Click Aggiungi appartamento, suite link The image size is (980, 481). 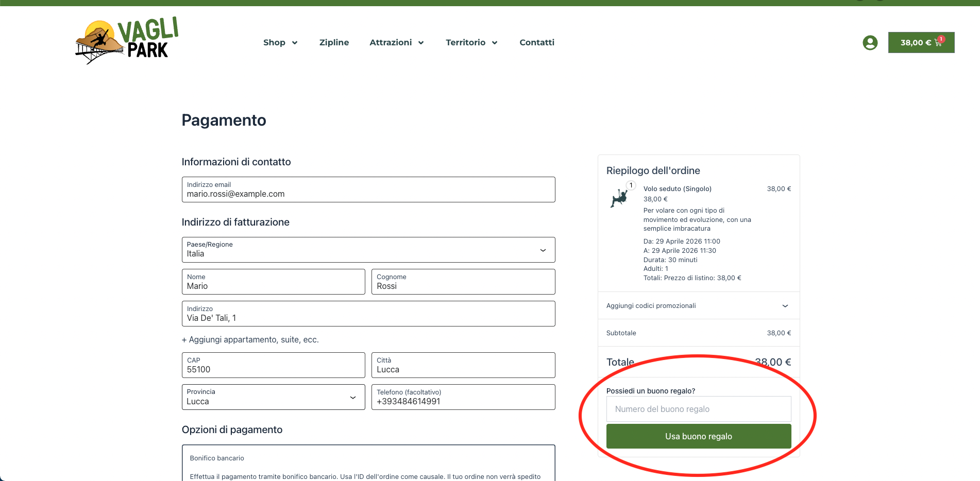point(250,340)
